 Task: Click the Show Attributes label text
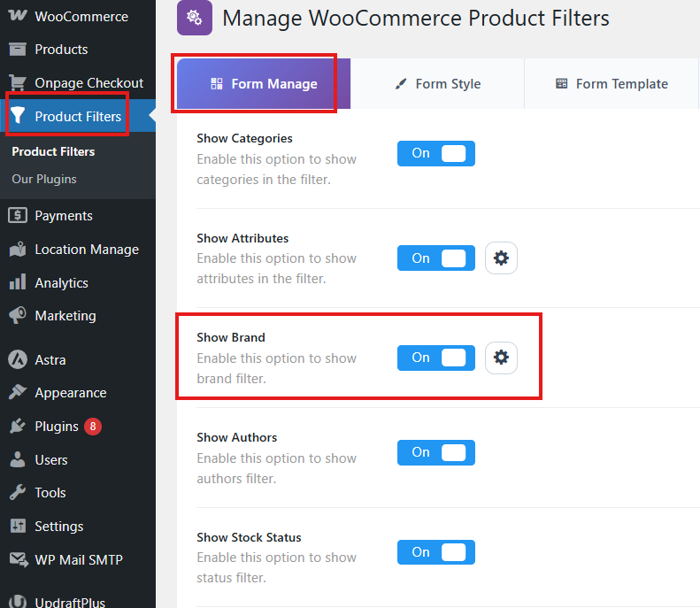coord(242,238)
